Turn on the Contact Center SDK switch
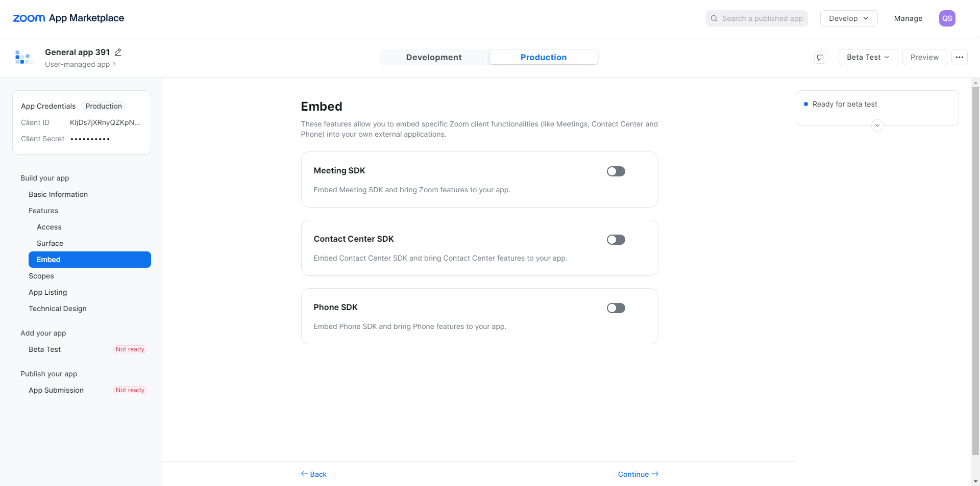Screen dimensions: 980x486 click(x=616, y=240)
